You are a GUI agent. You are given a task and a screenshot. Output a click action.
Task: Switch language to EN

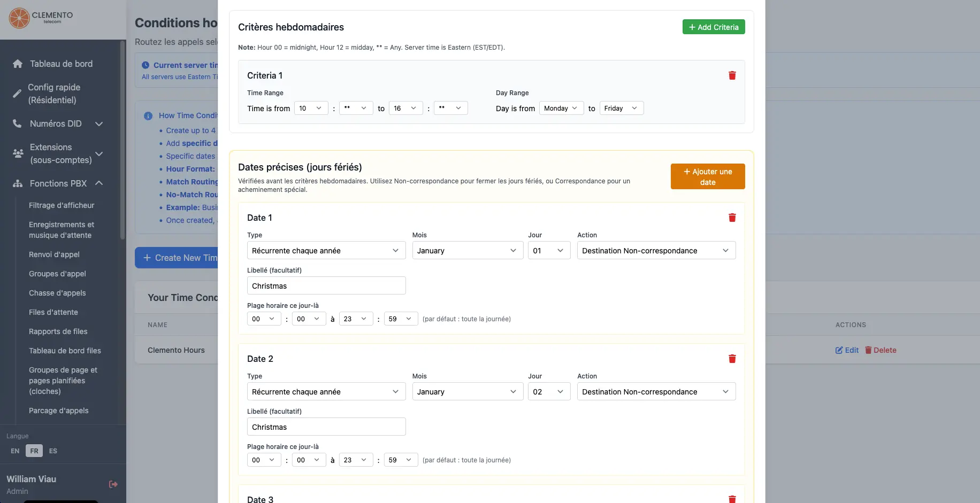click(15, 451)
